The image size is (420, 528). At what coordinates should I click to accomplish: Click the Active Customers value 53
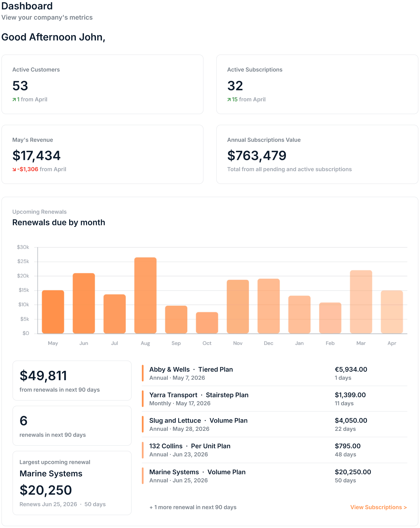(20, 86)
